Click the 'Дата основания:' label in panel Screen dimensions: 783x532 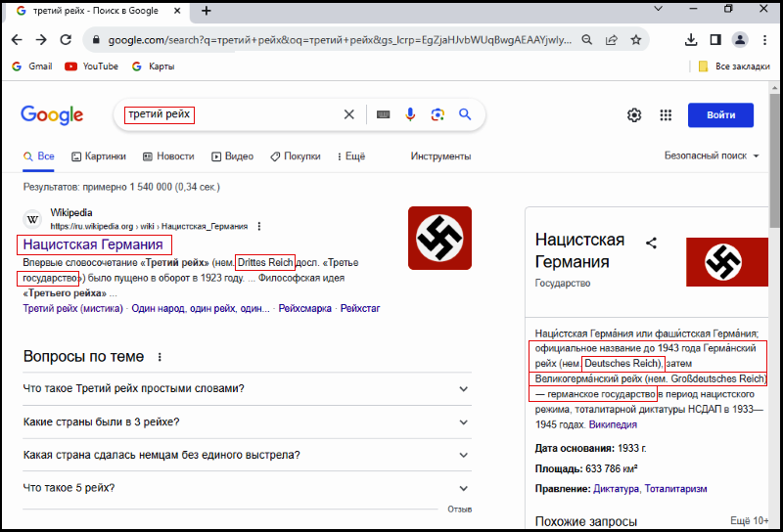575,448
